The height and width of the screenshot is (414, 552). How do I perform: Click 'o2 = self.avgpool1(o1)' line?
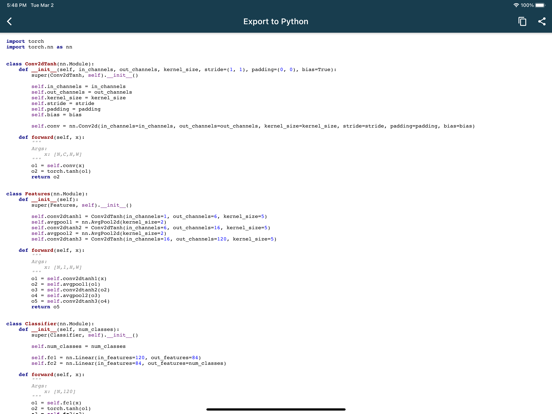coord(65,284)
